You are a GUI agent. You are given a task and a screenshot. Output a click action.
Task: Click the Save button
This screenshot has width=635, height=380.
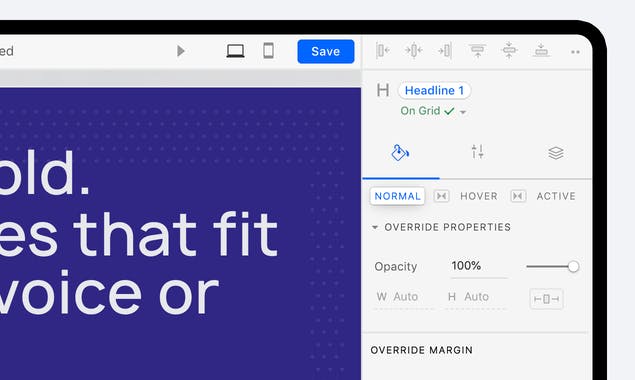(x=326, y=51)
